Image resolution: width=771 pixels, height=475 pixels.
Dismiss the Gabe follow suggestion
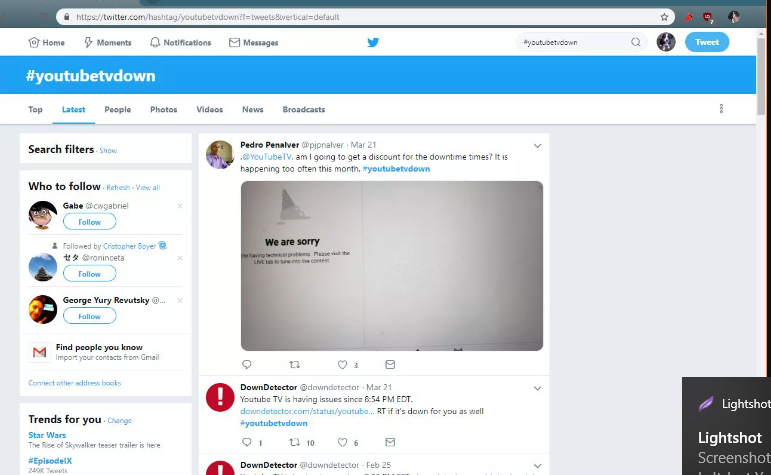pos(180,206)
